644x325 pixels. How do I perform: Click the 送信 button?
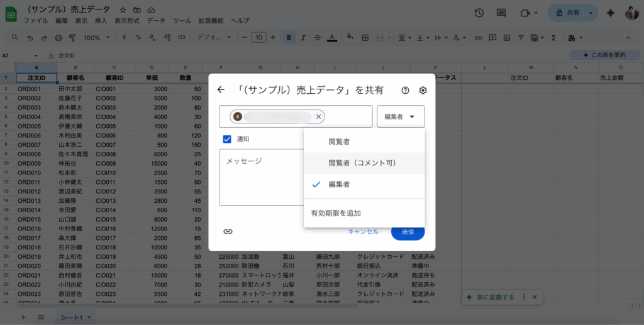pyautogui.click(x=408, y=232)
